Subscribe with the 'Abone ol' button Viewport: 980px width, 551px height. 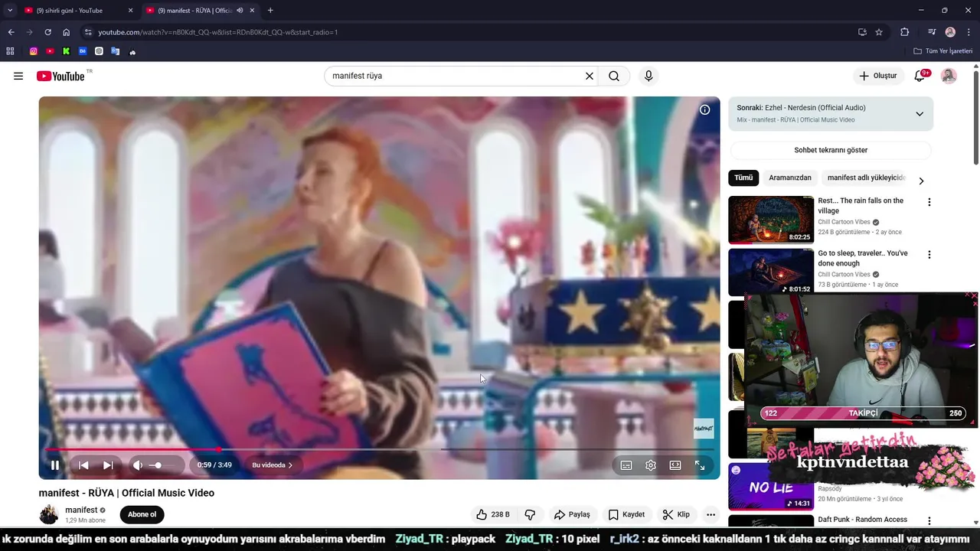142,514
